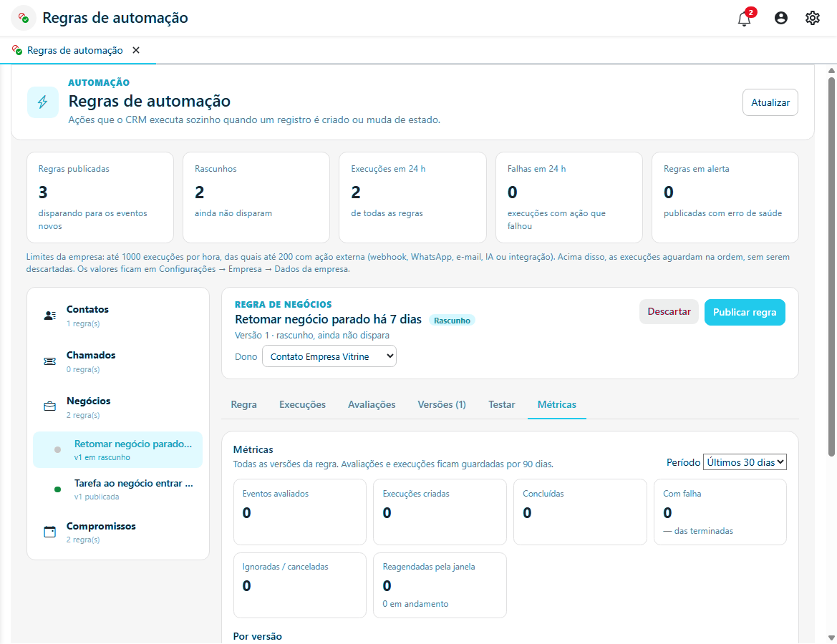Open rule Tarefa ao negócio entrar
837x644 pixels.
118,489
